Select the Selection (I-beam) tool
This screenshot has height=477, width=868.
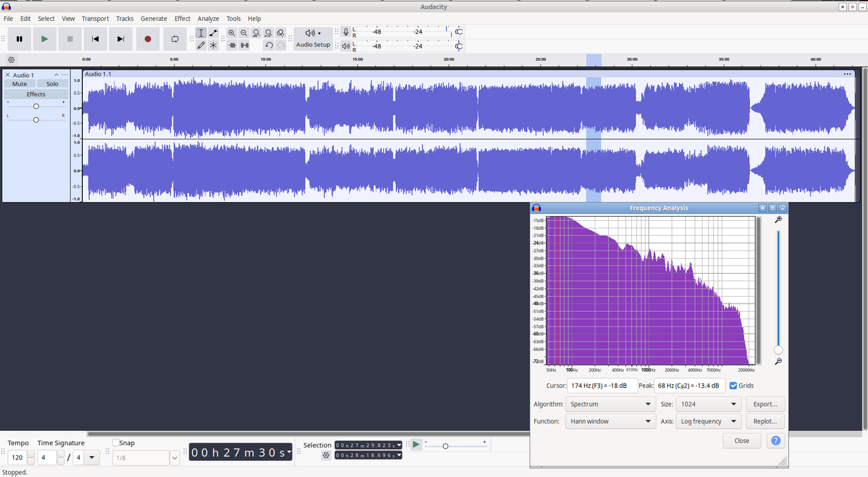click(x=201, y=33)
